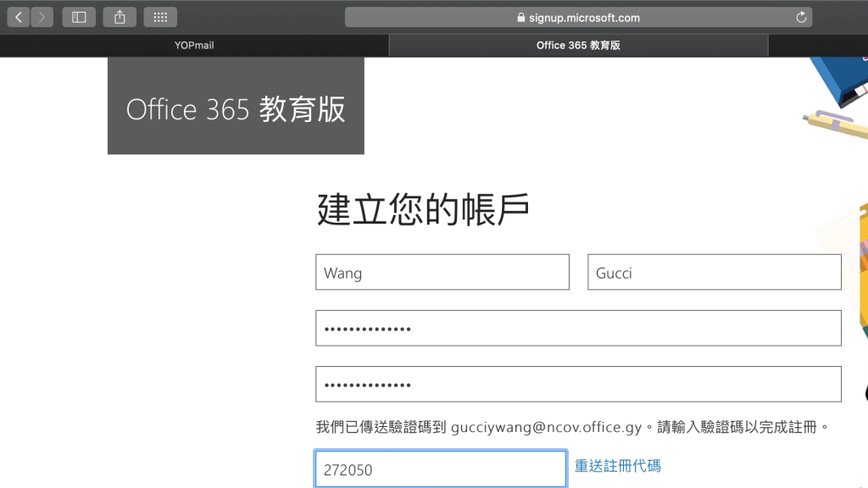
Task: Go forward with the browser arrow
Action: [42, 17]
